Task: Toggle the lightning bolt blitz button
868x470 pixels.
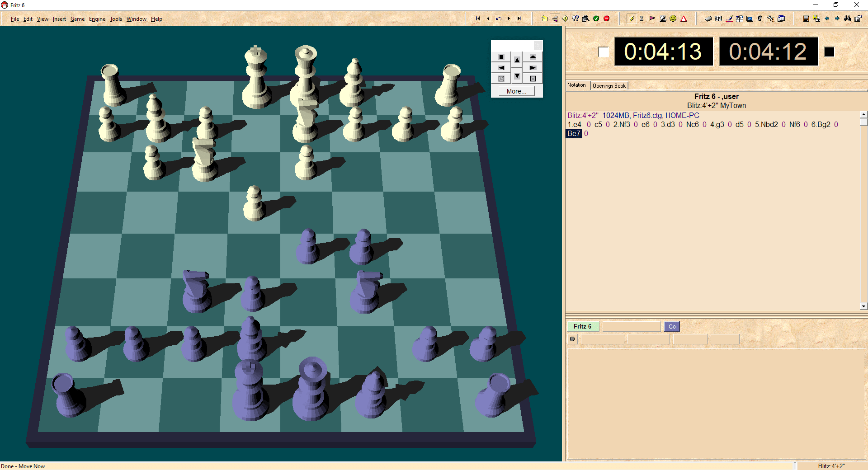Action: (632, 19)
